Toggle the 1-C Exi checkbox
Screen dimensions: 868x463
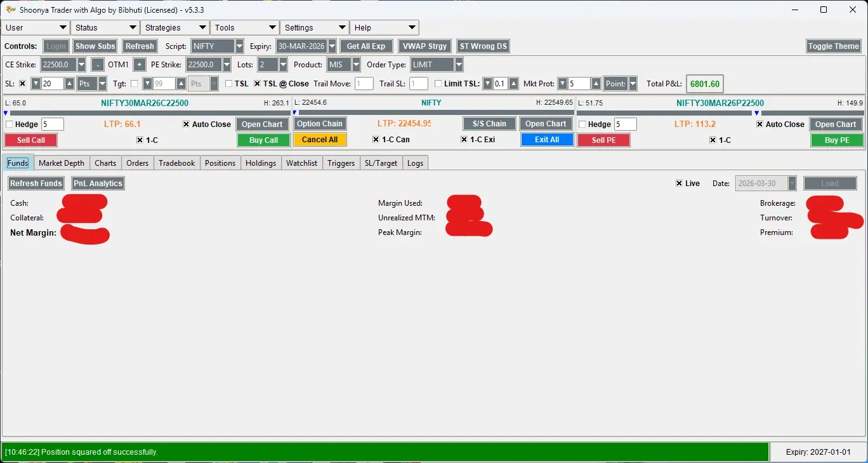[x=464, y=140]
